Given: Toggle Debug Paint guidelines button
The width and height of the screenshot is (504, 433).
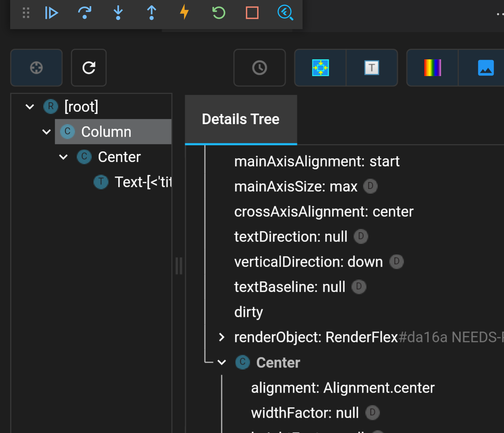Looking at the screenshot, I should click(x=320, y=68).
